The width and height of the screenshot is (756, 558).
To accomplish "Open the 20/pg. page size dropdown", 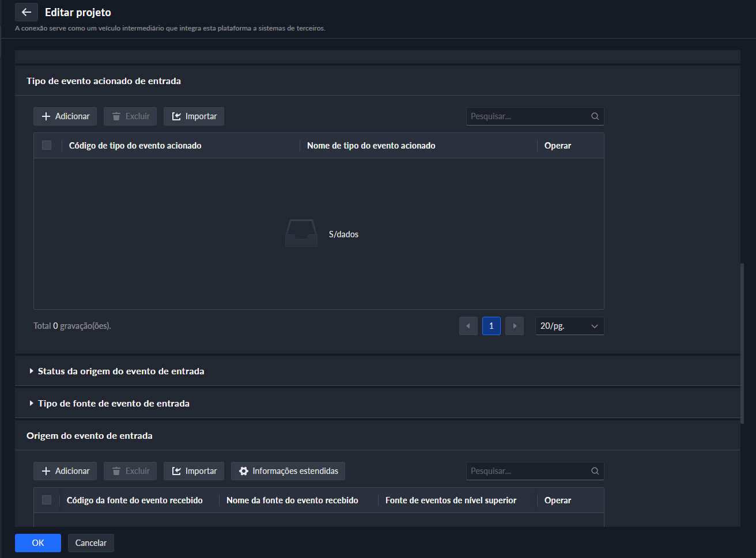I will (x=569, y=326).
